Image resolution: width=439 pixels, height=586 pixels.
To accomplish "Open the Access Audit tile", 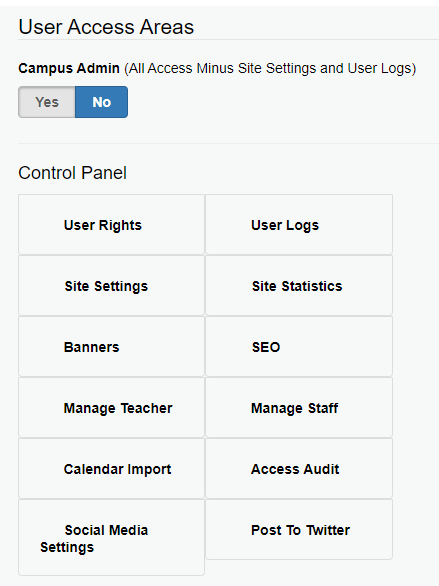I will coord(299,468).
